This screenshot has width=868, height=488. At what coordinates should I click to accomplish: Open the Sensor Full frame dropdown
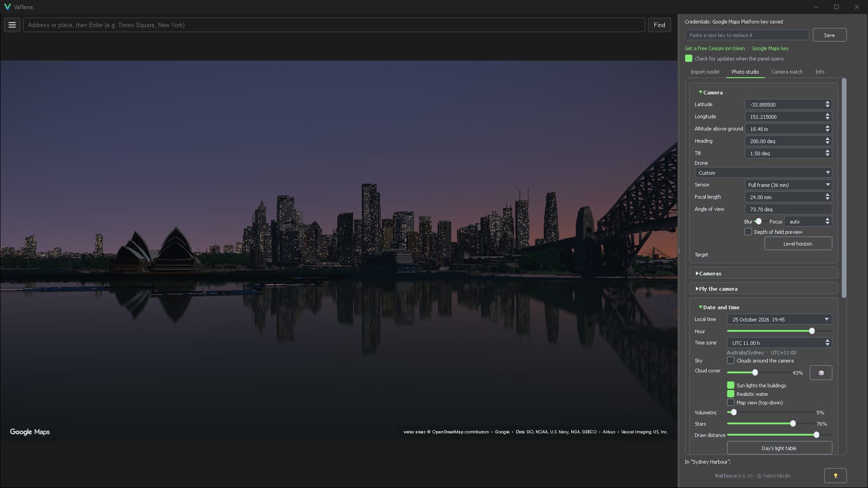(788, 185)
